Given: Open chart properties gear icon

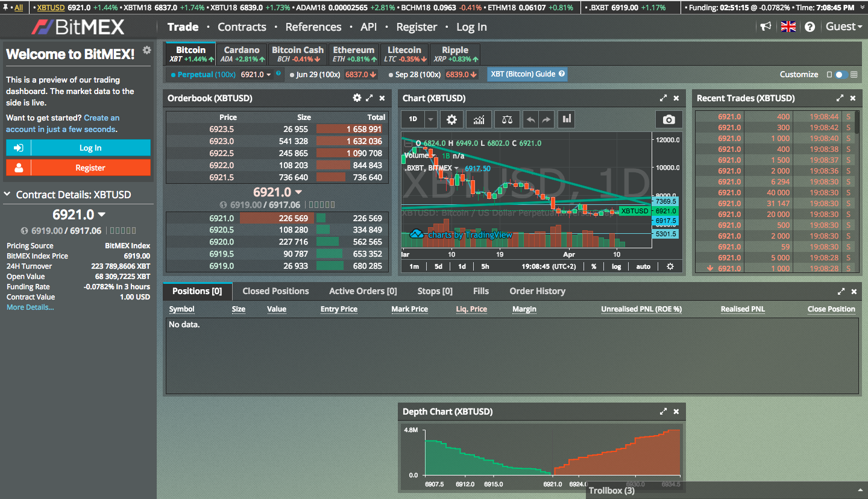Looking at the screenshot, I should click(x=451, y=119).
